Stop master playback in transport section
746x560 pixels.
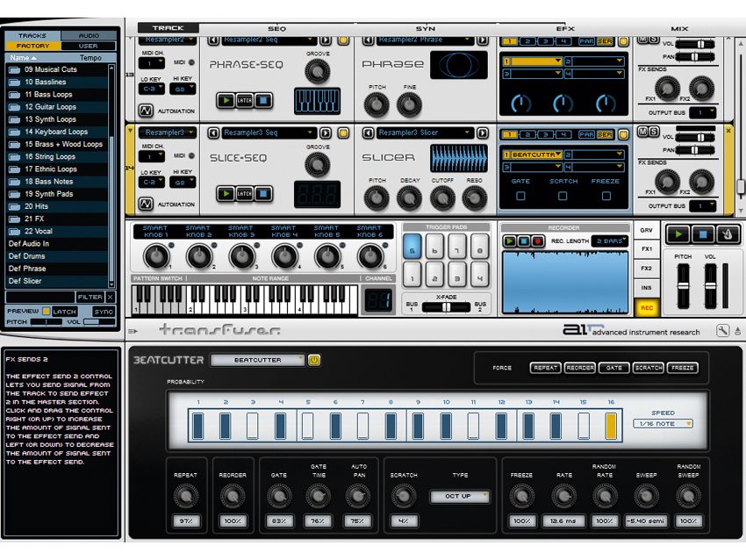pyautogui.click(x=703, y=234)
